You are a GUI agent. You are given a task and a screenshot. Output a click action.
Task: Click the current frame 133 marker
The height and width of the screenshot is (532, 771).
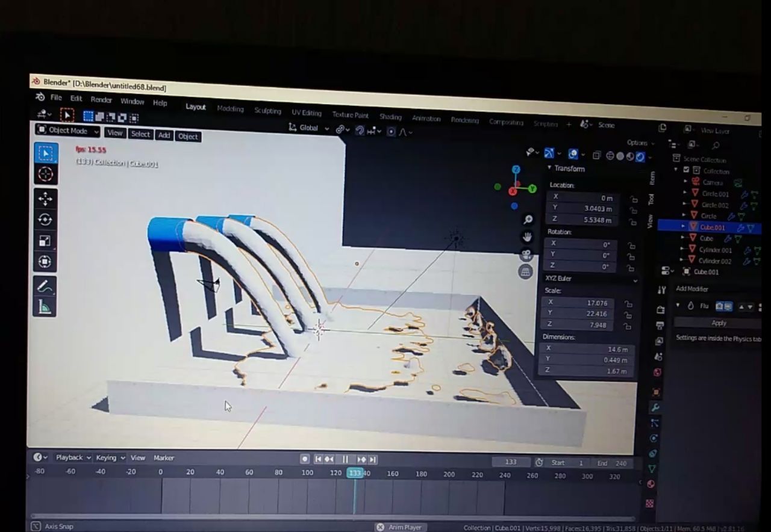[x=355, y=473]
